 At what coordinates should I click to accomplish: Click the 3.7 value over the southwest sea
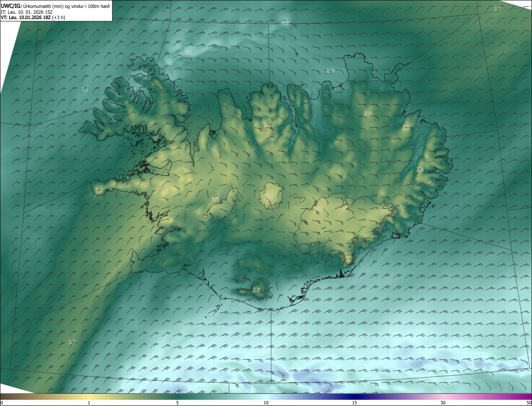pyautogui.click(x=72, y=342)
